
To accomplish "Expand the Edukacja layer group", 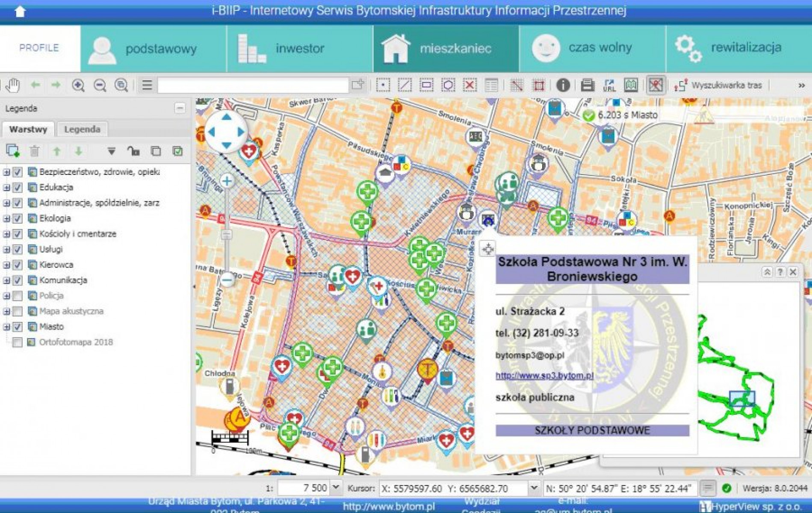I will (6, 187).
